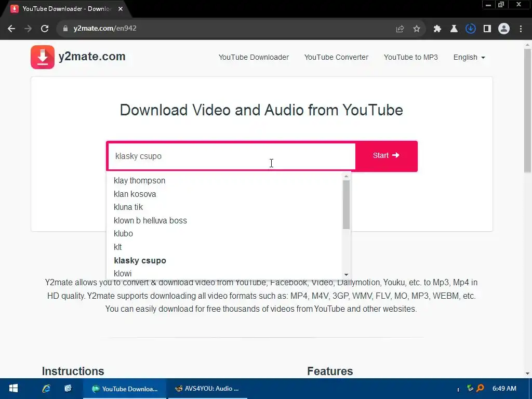532x399 pixels.
Task: Open the English language dropdown
Action: point(469,57)
